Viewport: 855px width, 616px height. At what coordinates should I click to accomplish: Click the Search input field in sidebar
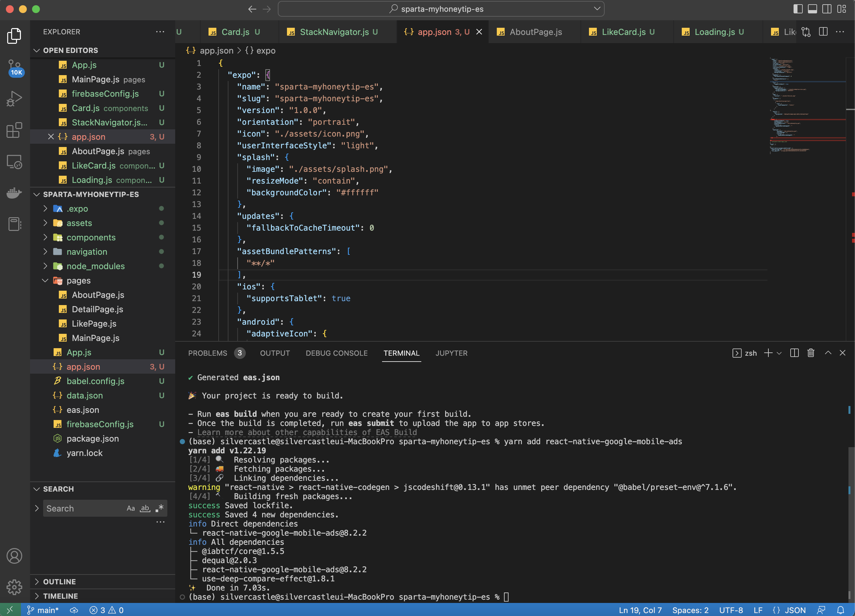tap(84, 508)
